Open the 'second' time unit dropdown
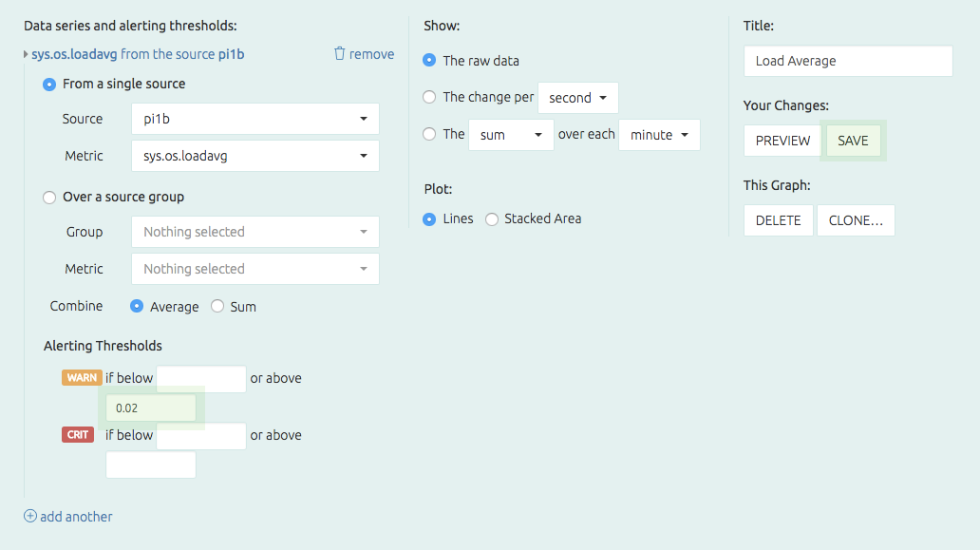Viewport: 980px width, 550px height. 577,98
